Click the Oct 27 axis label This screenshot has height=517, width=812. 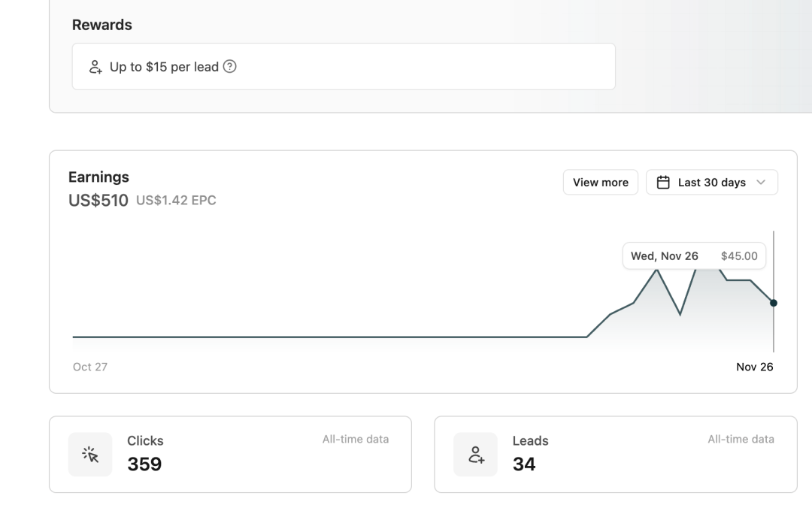click(90, 367)
